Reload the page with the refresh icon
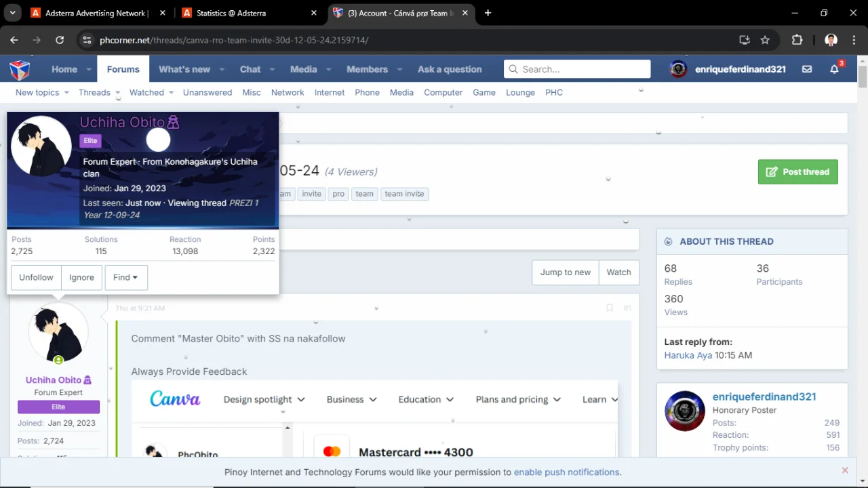Screen dimensions: 868x488 click(x=60, y=40)
